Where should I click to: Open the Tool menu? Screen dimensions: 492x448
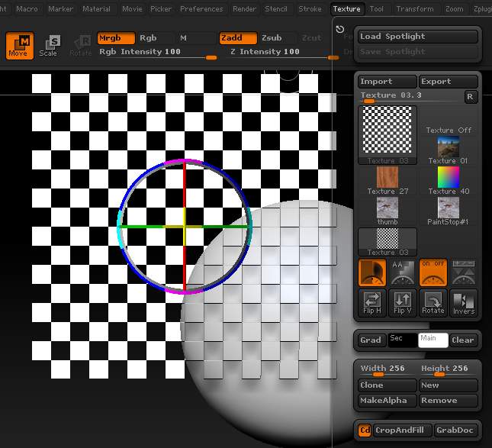[377, 9]
